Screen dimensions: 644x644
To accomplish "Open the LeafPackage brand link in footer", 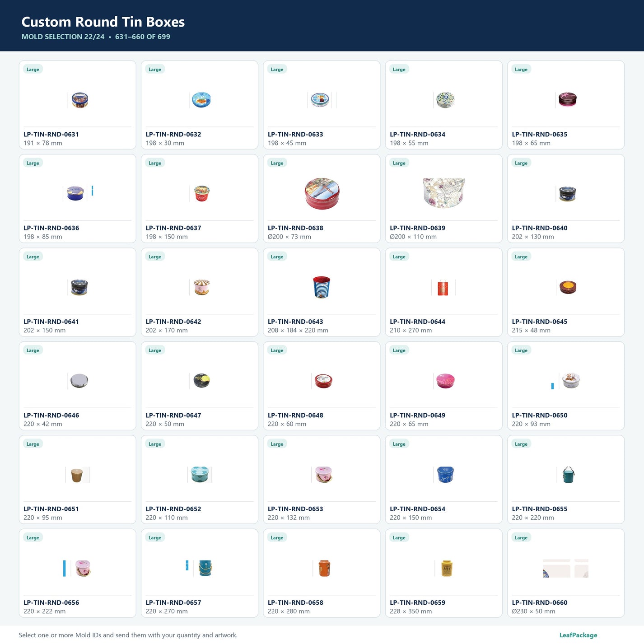I will click(x=578, y=635).
